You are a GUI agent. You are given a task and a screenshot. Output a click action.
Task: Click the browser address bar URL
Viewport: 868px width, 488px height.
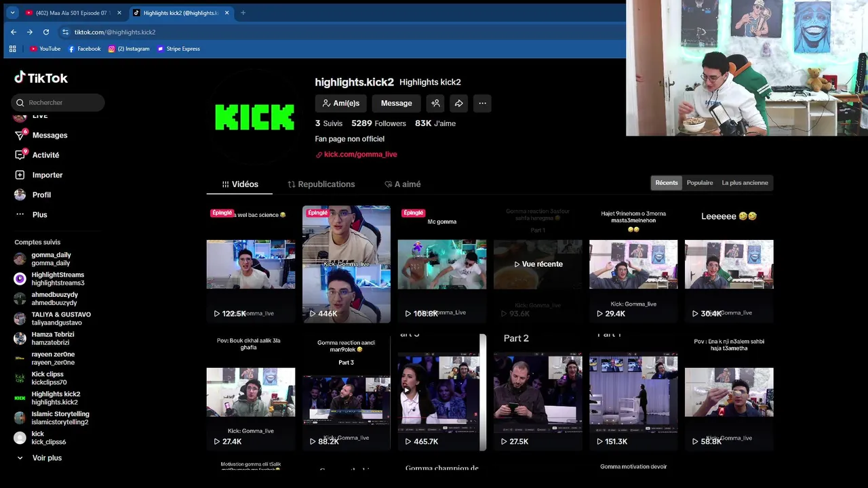[x=115, y=32]
